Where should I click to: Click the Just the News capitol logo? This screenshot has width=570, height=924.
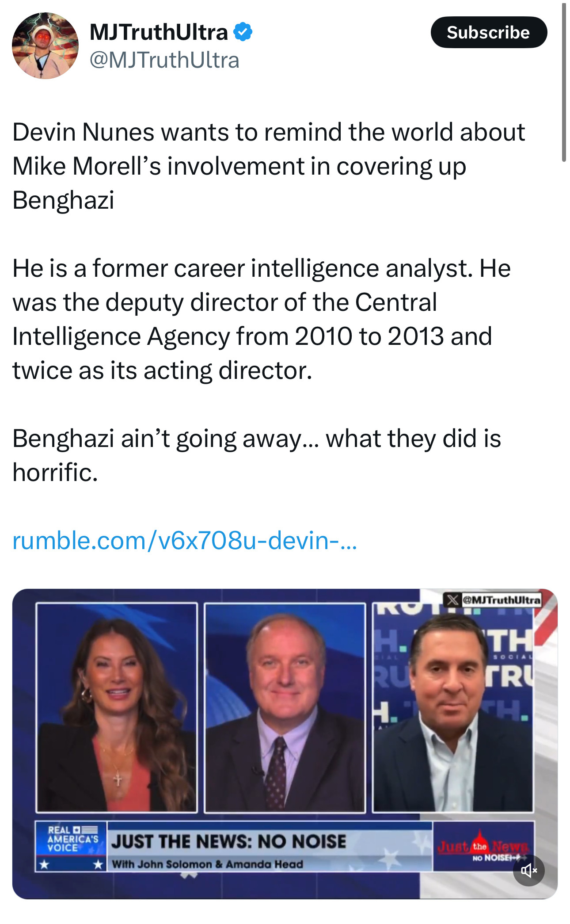pyautogui.click(x=483, y=846)
